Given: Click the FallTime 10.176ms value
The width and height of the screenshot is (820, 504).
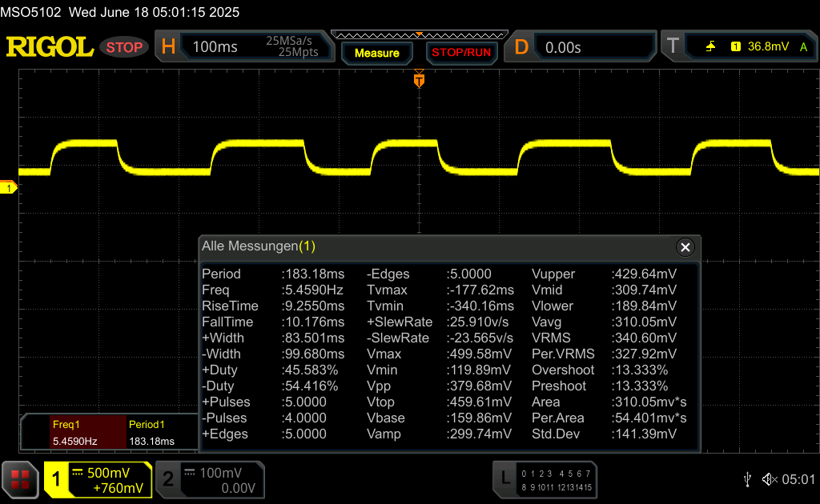Looking at the screenshot, I should [x=314, y=322].
